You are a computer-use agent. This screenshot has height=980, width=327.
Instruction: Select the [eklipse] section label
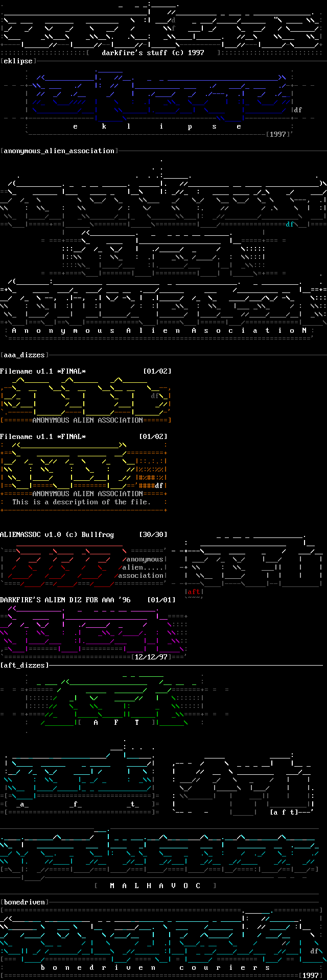pos(18,61)
